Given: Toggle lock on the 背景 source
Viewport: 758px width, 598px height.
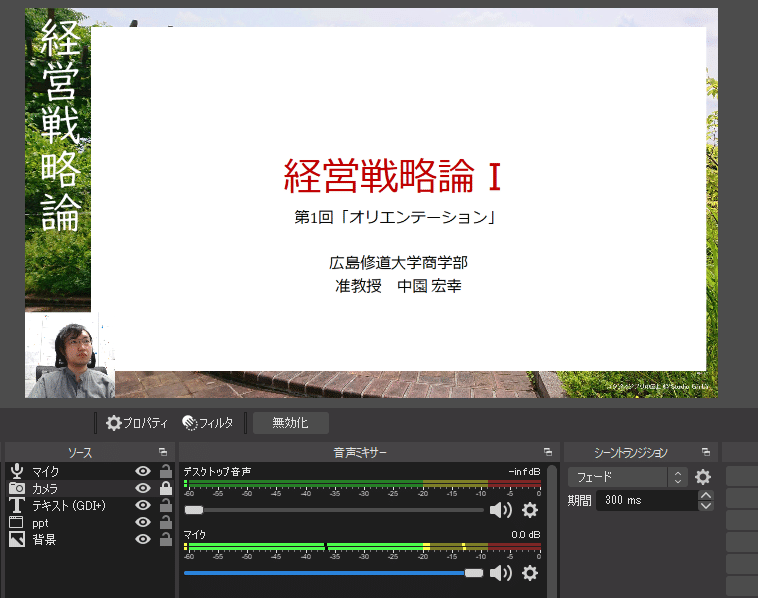Looking at the screenshot, I should click(x=166, y=539).
